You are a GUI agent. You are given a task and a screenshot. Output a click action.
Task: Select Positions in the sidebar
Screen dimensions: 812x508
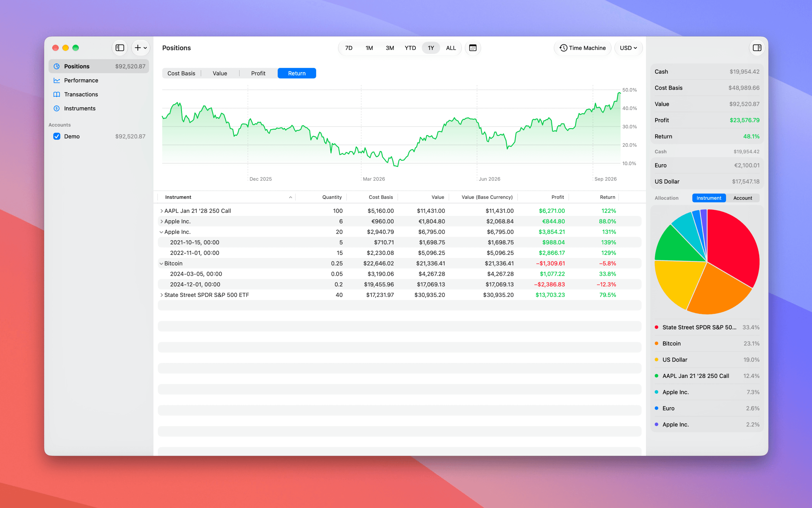(x=99, y=66)
